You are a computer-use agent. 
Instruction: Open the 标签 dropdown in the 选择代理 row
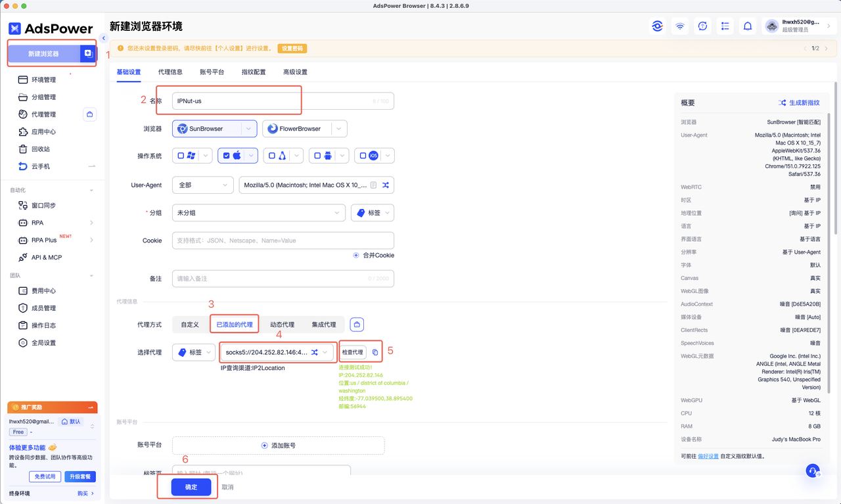(193, 352)
